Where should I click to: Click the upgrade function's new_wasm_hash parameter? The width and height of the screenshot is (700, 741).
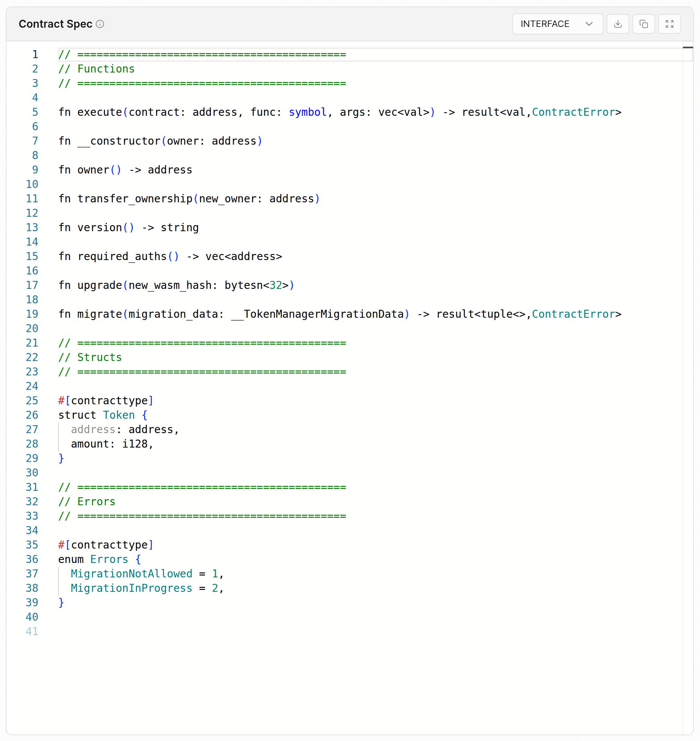pos(170,285)
